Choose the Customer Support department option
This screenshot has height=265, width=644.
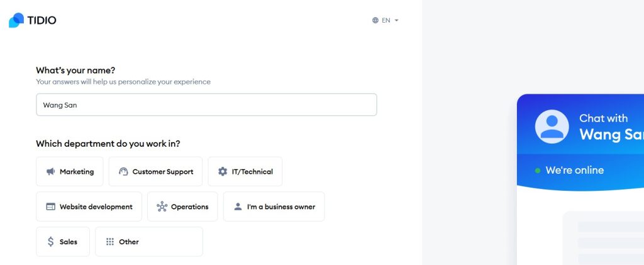coord(155,172)
